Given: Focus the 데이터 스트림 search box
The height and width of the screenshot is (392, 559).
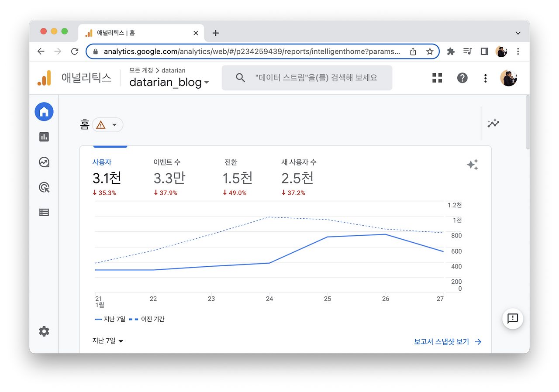Looking at the screenshot, I should 307,78.
